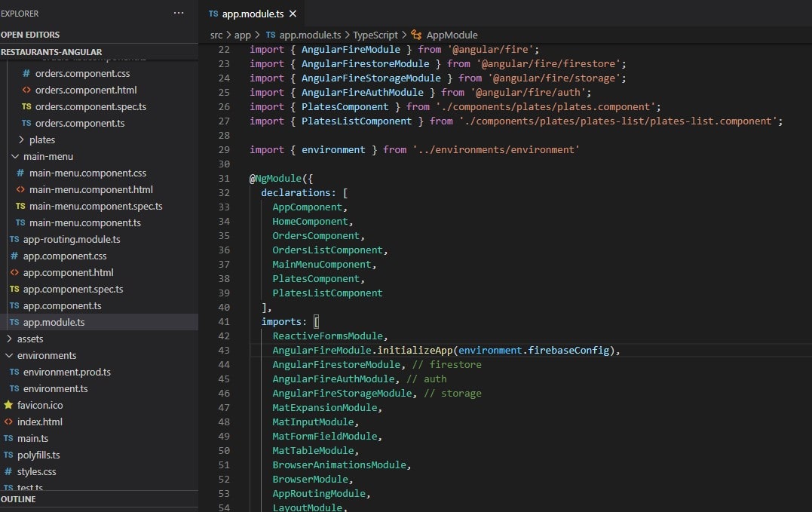The height and width of the screenshot is (512, 812).
Task: Open environment.prod.ts in the explorer
Action: [66, 372]
